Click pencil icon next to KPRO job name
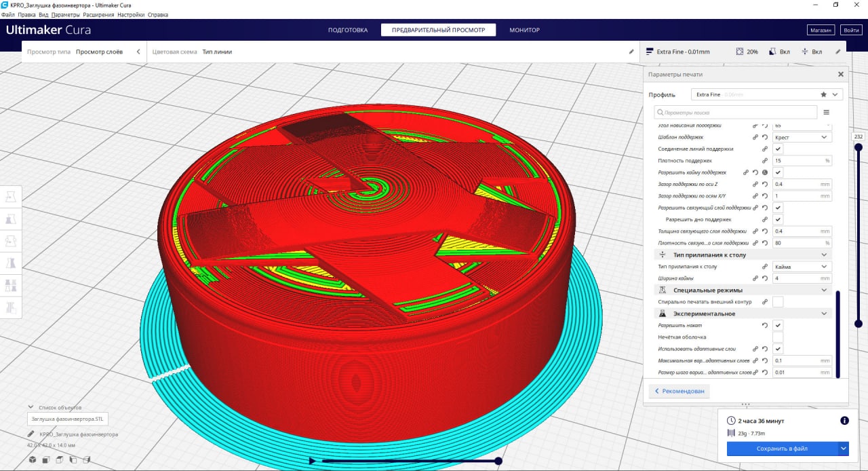Viewport: 868px width, 471px height. 31,434
